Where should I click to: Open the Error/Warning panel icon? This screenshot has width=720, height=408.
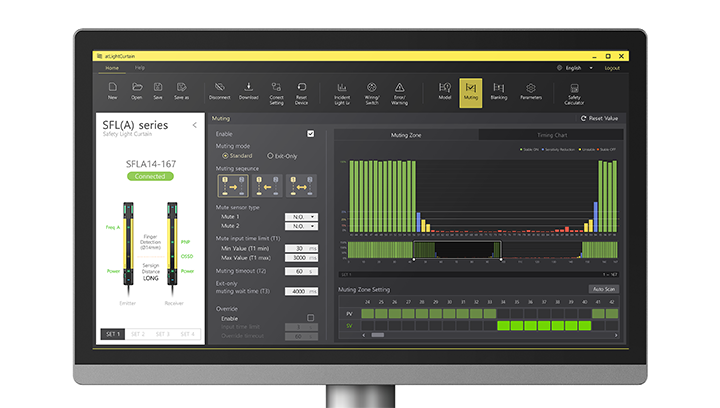point(400,91)
